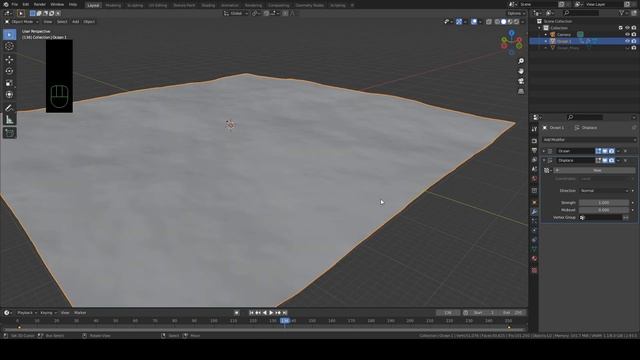Toggle viewport visibility of the Collection

627,28
